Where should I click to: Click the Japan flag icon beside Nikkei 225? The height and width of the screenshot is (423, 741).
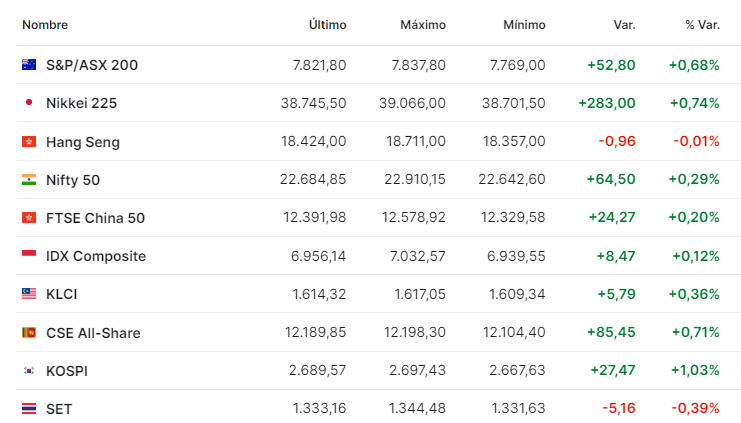[x=29, y=102]
